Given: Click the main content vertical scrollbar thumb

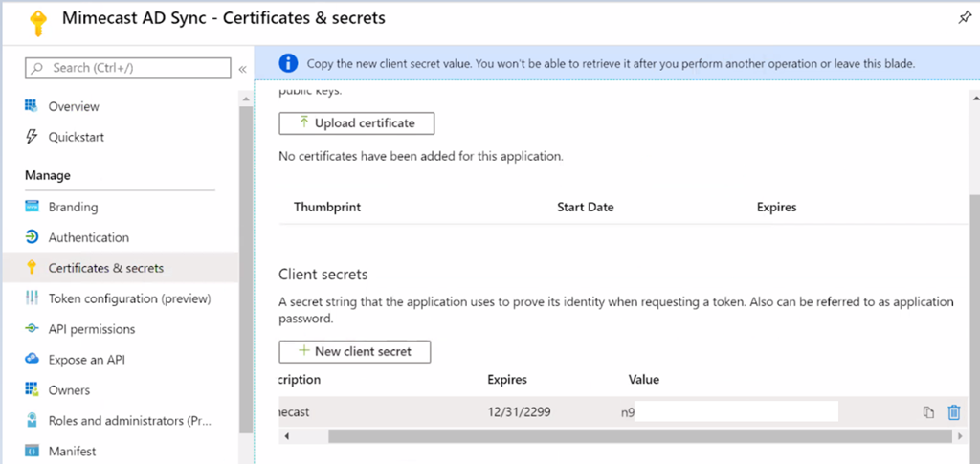Looking at the screenshot, I should tap(973, 328).
